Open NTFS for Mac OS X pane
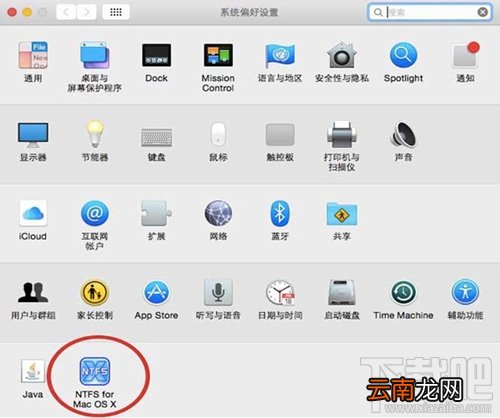 coord(95,371)
